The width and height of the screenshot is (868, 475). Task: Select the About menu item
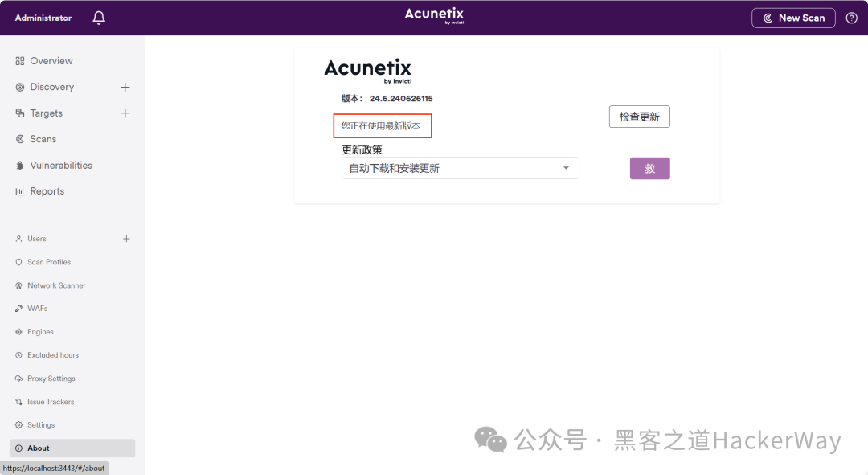(72, 448)
